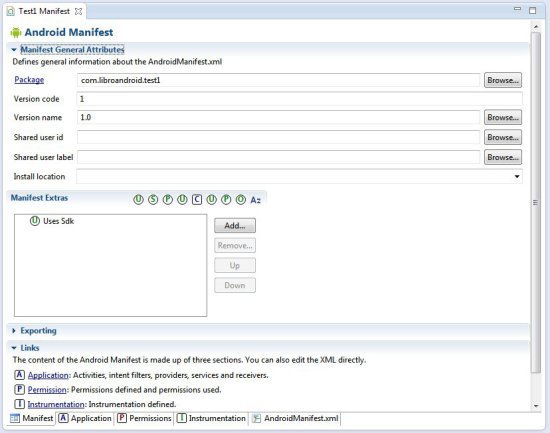Open the AndroidManifest.xml source tab
This screenshot has width=550, height=433.
tap(295, 418)
